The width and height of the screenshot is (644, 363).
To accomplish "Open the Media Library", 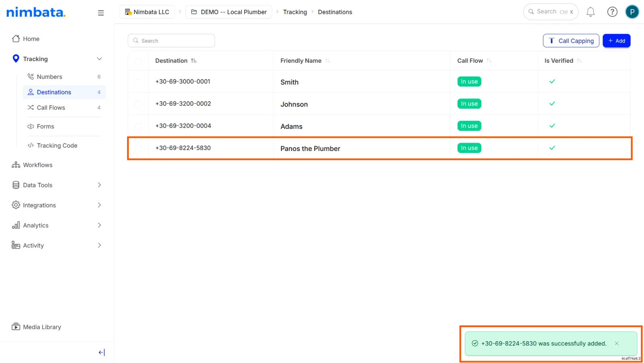I will [x=37, y=327].
